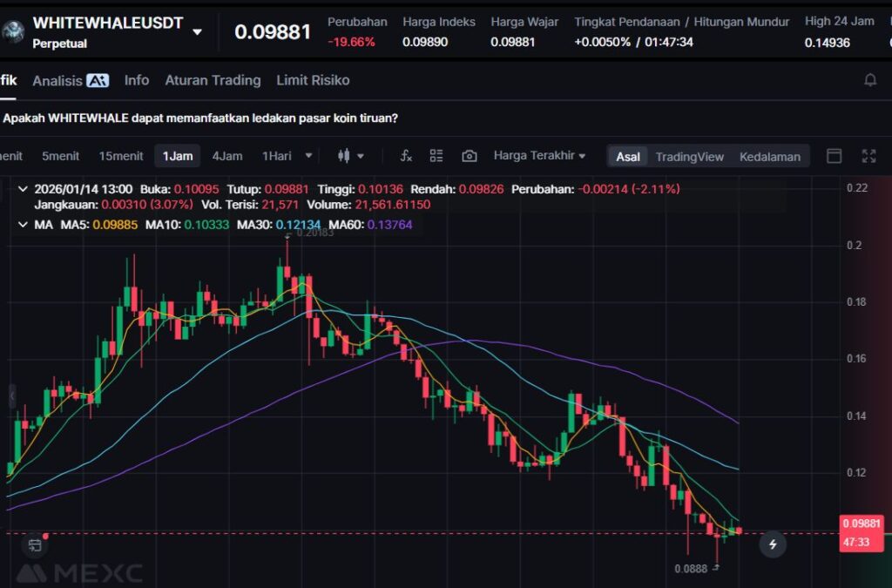Viewport: 892px width, 588px height.
Task: Switch chart mode to TradingView
Action: [689, 157]
